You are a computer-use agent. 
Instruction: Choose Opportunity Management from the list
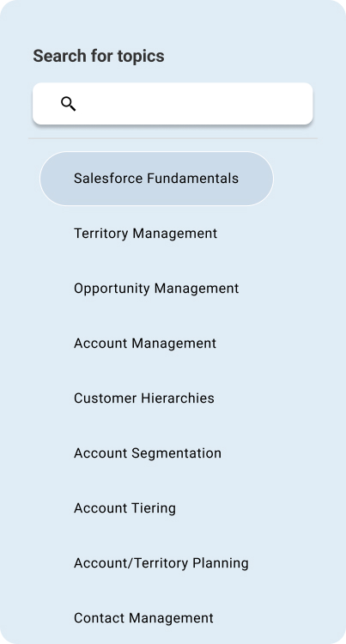(156, 289)
